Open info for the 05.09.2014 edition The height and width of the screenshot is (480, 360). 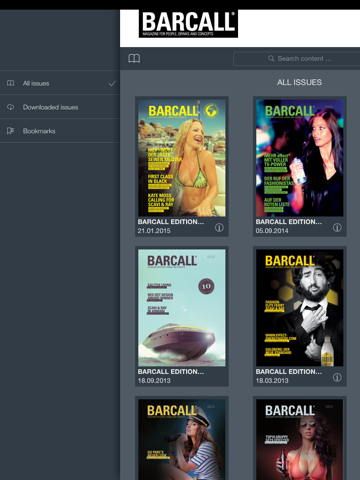tap(337, 227)
